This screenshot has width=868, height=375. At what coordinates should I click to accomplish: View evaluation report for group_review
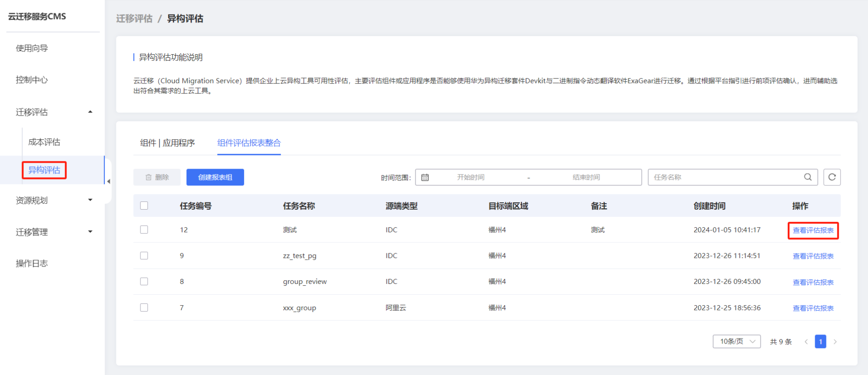click(813, 283)
